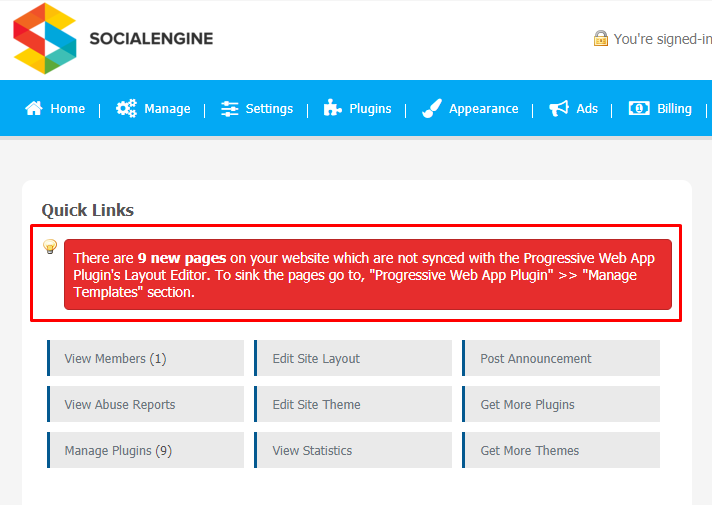
Task: Click the red Progressive Web App notice
Action: [368, 275]
